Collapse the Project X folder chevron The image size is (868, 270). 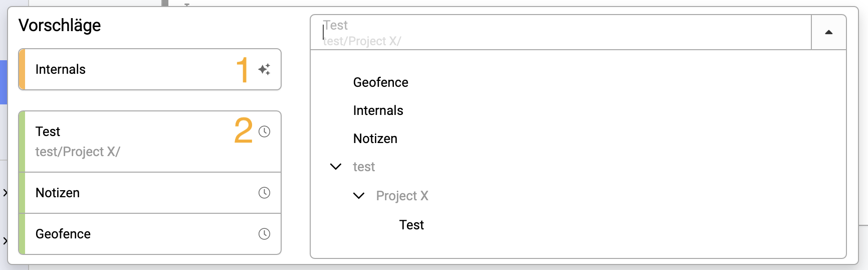359,196
